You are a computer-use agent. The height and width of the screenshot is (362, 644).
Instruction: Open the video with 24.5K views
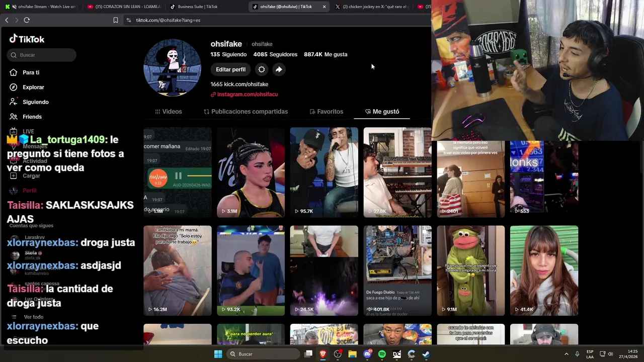tap(324, 270)
